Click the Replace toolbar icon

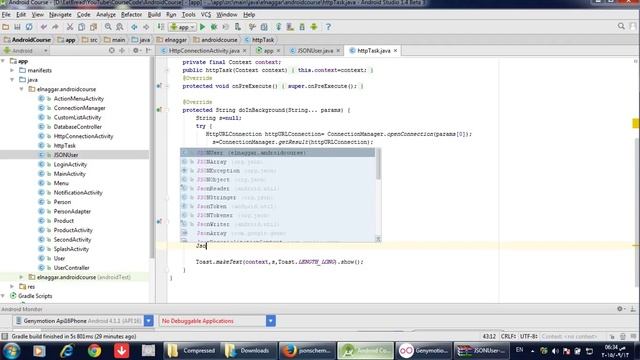[x=120, y=27]
